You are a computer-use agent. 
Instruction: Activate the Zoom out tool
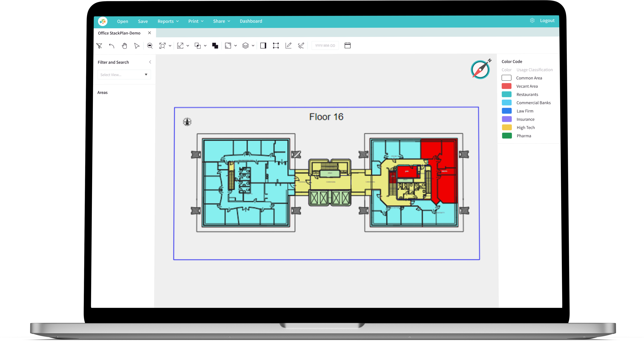click(150, 46)
